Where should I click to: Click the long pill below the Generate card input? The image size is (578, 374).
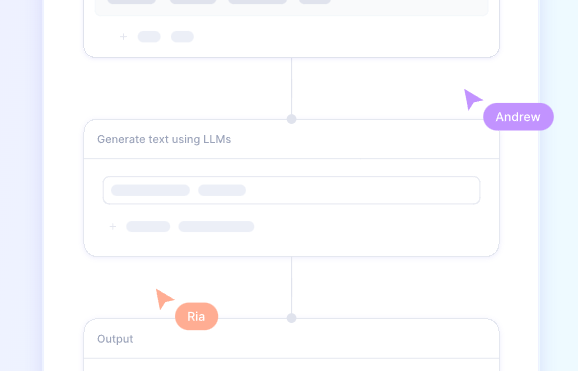[x=216, y=226]
